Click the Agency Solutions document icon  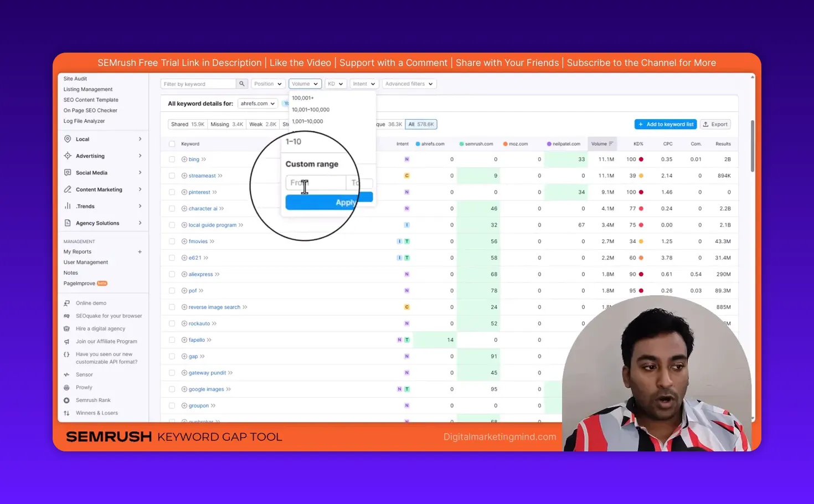pyautogui.click(x=68, y=223)
